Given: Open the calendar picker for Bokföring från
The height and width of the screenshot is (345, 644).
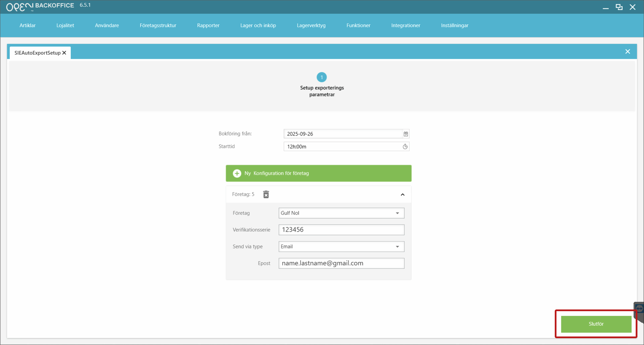Looking at the screenshot, I should tap(405, 134).
